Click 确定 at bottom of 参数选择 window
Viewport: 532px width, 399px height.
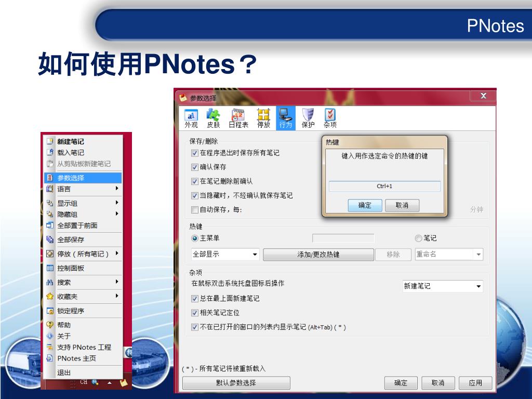(x=401, y=383)
